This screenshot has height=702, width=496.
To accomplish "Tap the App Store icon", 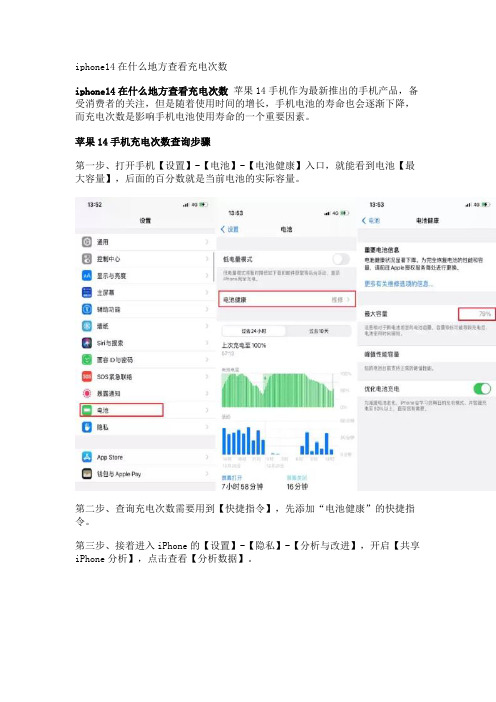I will coord(87,457).
